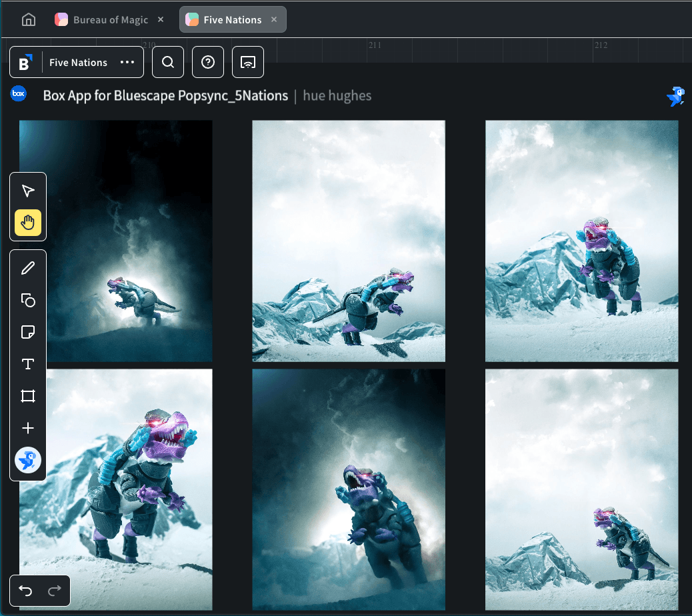Open Five Nations three-dot options menu
The height and width of the screenshot is (616, 692).
pyautogui.click(x=127, y=63)
